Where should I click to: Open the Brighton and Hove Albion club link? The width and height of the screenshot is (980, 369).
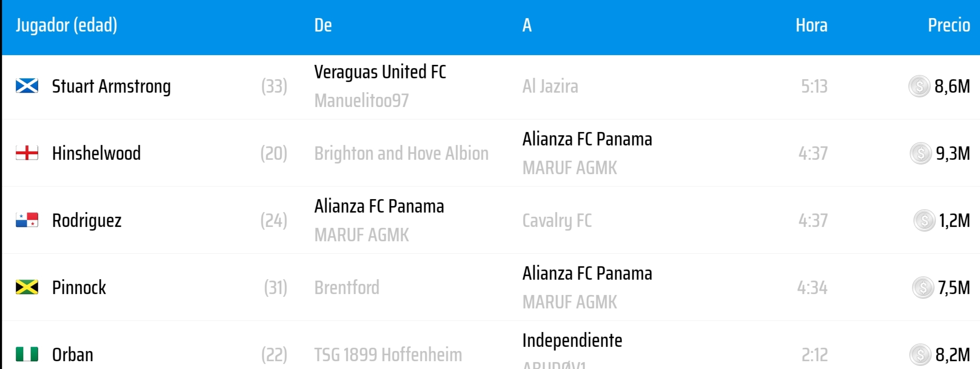[x=401, y=153]
